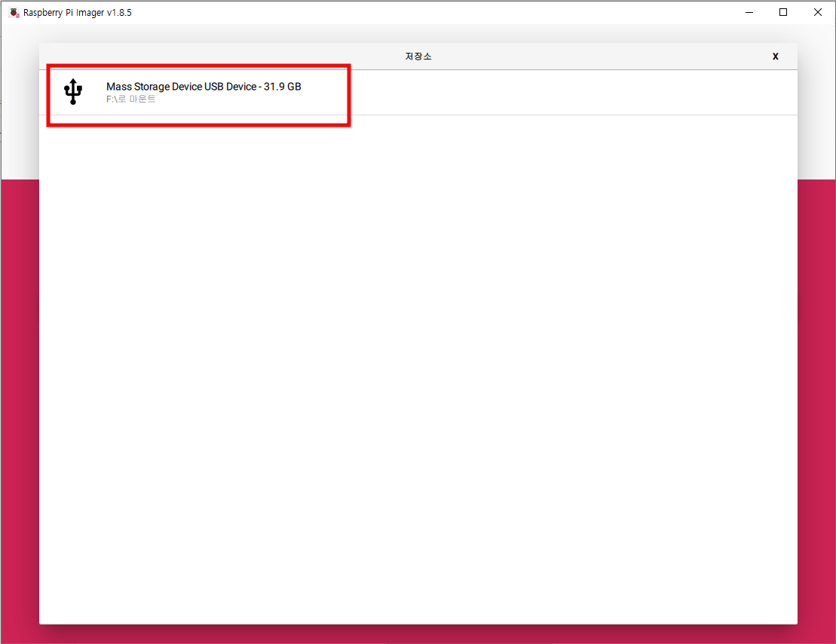The width and height of the screenshot is (836, 644).
Task: Click the 저장소 dialog title
Action: pos(418,56)
